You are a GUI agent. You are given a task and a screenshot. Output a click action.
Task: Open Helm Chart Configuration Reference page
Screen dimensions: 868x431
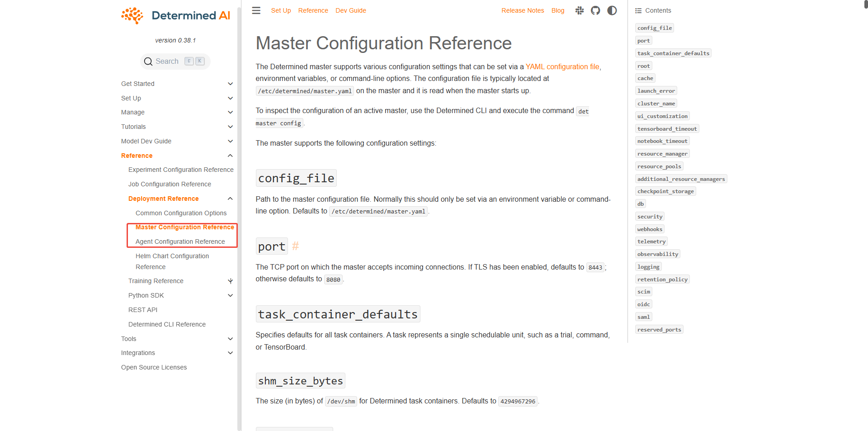172,261
